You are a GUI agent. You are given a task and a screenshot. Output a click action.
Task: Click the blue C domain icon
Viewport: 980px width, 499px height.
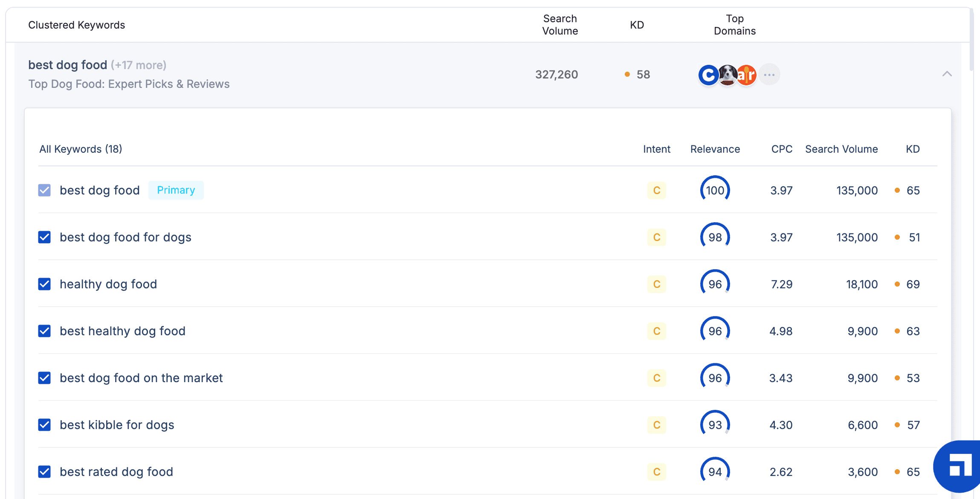[708, 75]
